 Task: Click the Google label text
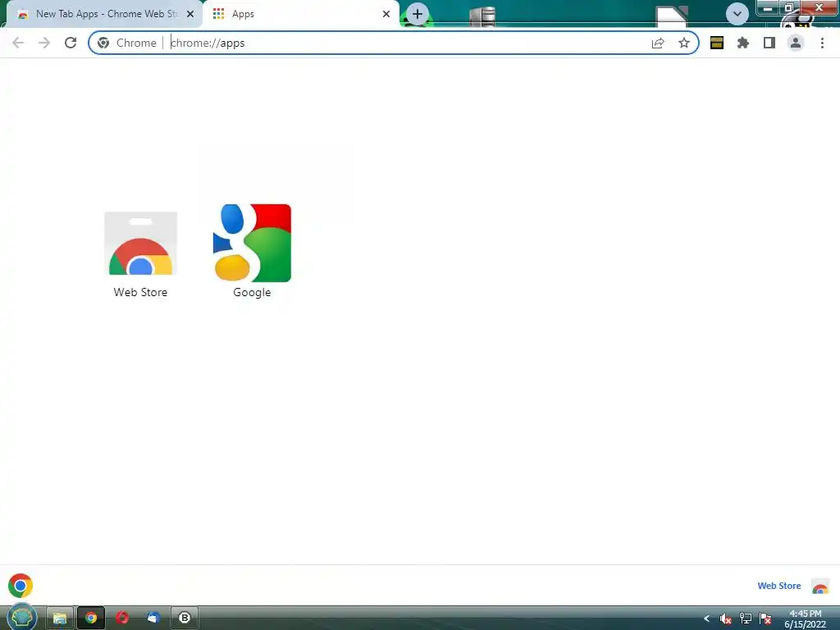coord(252,293)
